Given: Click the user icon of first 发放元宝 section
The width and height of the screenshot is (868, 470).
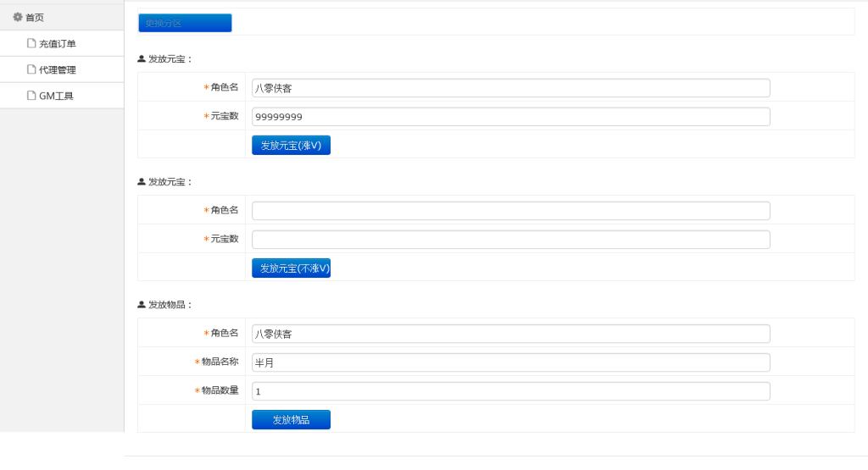Looking at the screenshot, I should point(142,58).
